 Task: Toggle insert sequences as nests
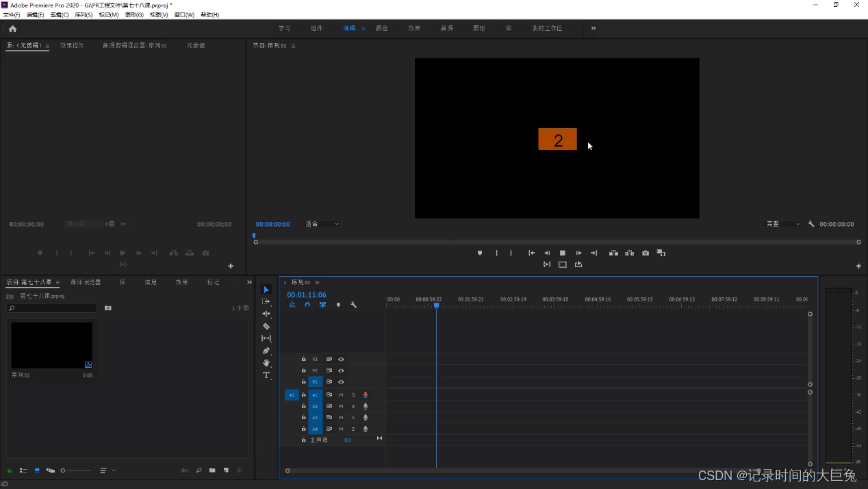[x=292, y=305]
